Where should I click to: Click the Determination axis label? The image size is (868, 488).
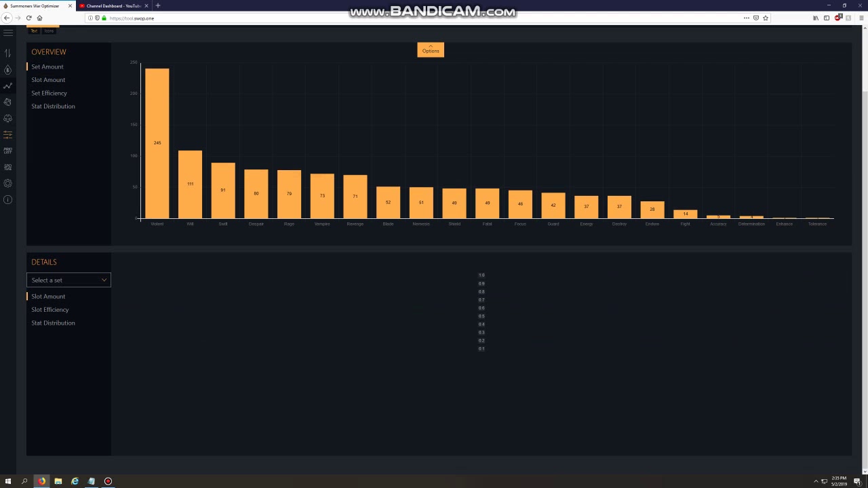pyautogui.click(x=751, y=224)
